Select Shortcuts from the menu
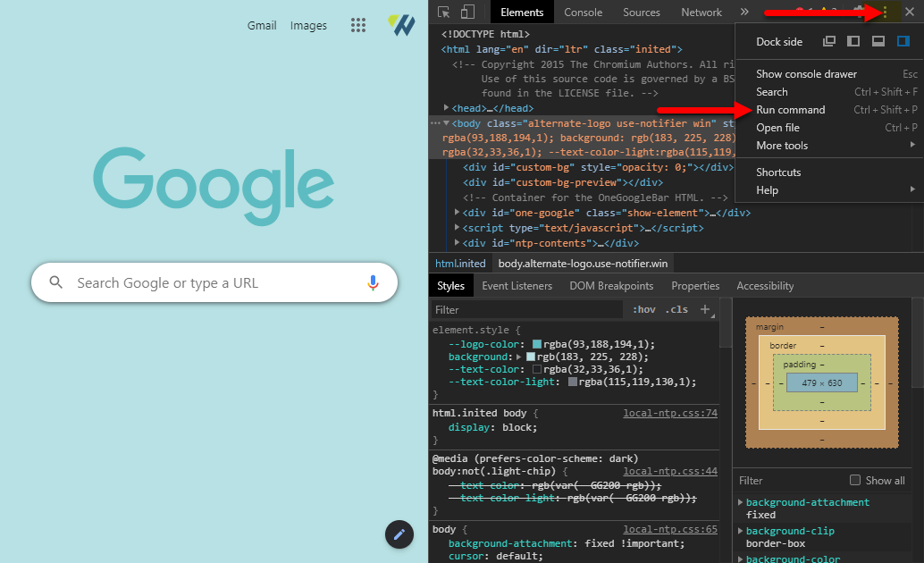 pos(829,172)
